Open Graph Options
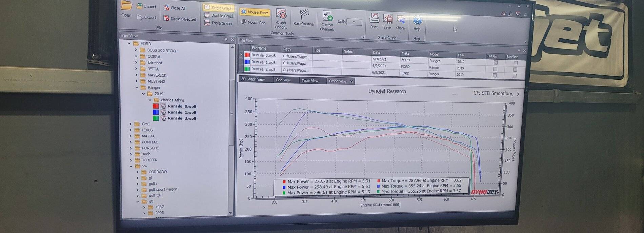Screen dimensions: 644x233 pyautogui.click(x=281, y=19)
